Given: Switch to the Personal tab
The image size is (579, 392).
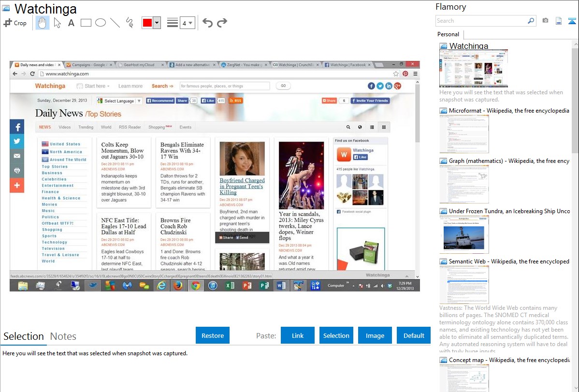Looking at the screenshot, I should pos(449,34).
